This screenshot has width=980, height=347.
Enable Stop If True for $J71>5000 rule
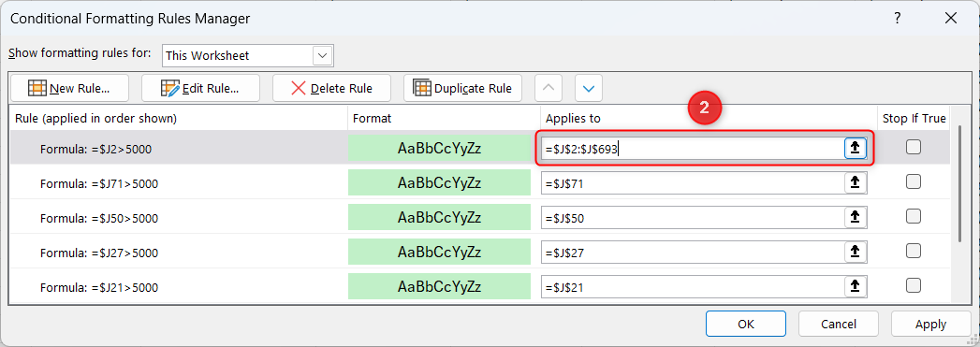pyautogui.click(x=914, y=181)
